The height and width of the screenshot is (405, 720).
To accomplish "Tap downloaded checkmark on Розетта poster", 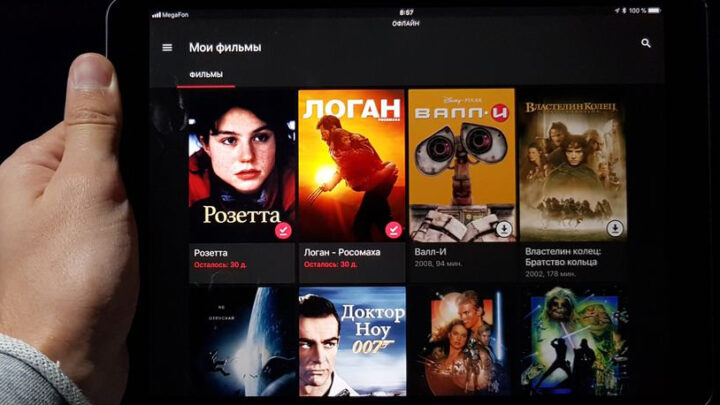I will tap(283, 230).
